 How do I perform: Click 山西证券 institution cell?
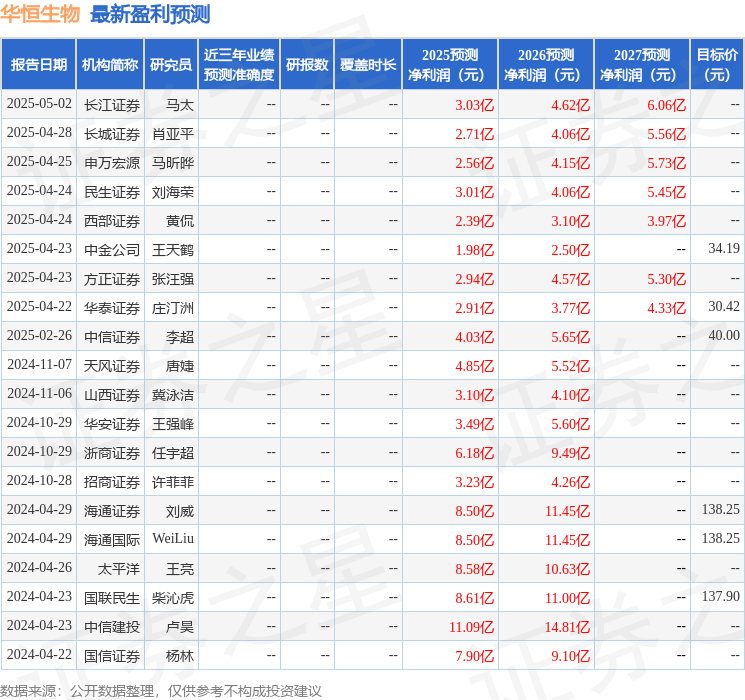point(112,395)
